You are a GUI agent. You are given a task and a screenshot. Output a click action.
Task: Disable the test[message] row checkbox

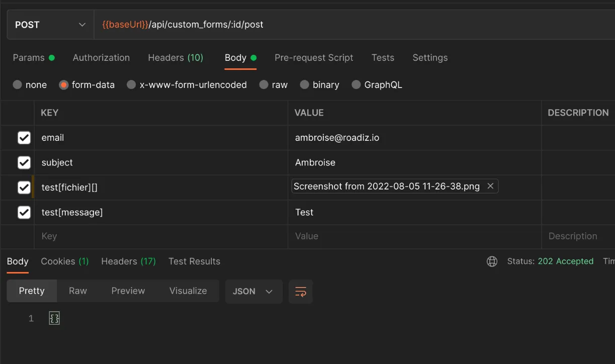click(x=24, y=212)
